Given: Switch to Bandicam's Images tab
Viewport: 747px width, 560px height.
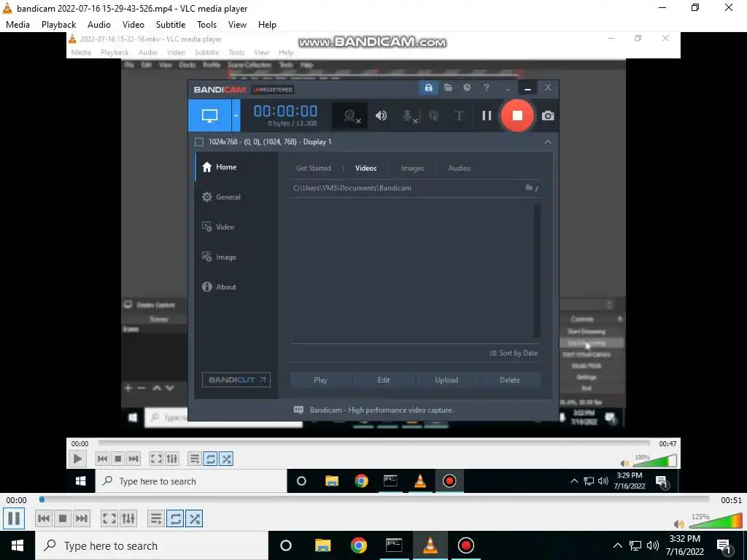Looking at the screenshot, I should tap(412, 168).
